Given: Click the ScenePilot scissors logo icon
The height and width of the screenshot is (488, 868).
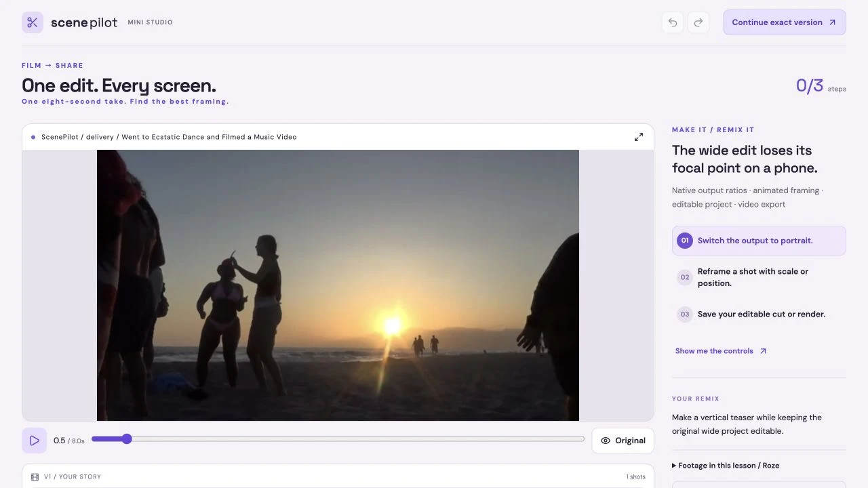Looking at the screenshot, I should coord(33,22).
